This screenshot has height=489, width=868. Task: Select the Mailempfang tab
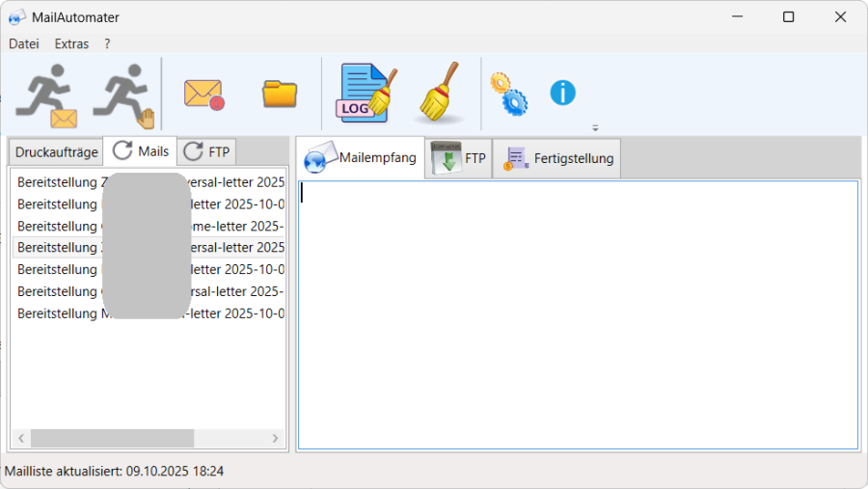(361, 158)
